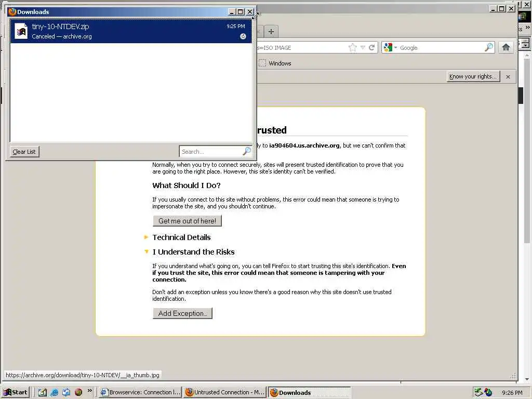Click the scrollbar down arrow in Firefox
532x399 pixels.
coord(527,379)
